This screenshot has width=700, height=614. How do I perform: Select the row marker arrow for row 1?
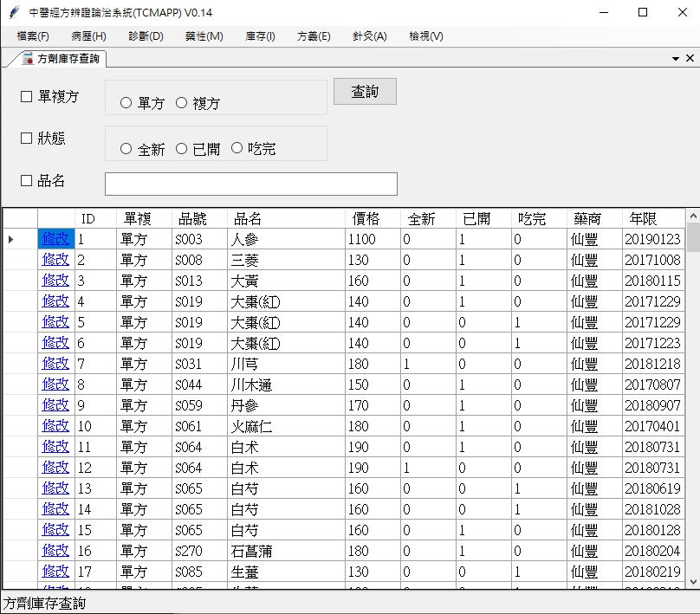(10, 239)
